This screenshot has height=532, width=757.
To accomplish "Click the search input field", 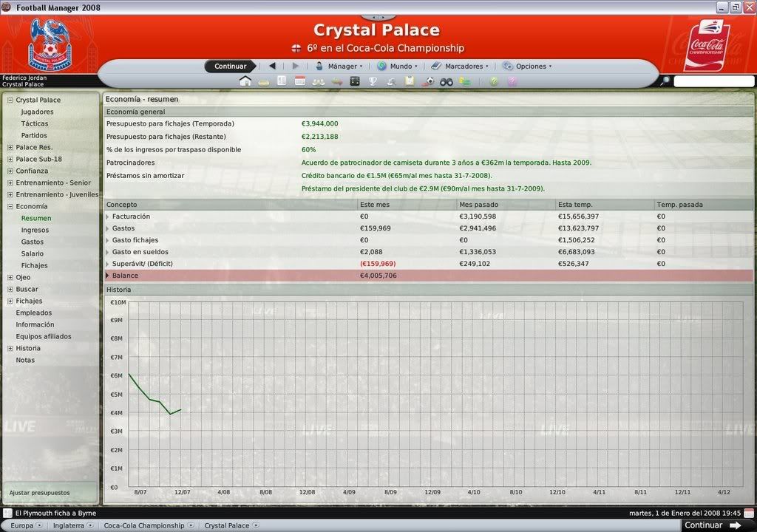I will [713, 81].
